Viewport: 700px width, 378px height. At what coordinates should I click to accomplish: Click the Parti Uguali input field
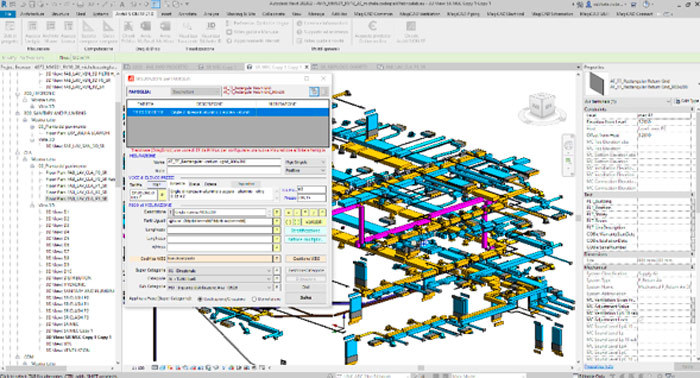[x=220, y=221]
